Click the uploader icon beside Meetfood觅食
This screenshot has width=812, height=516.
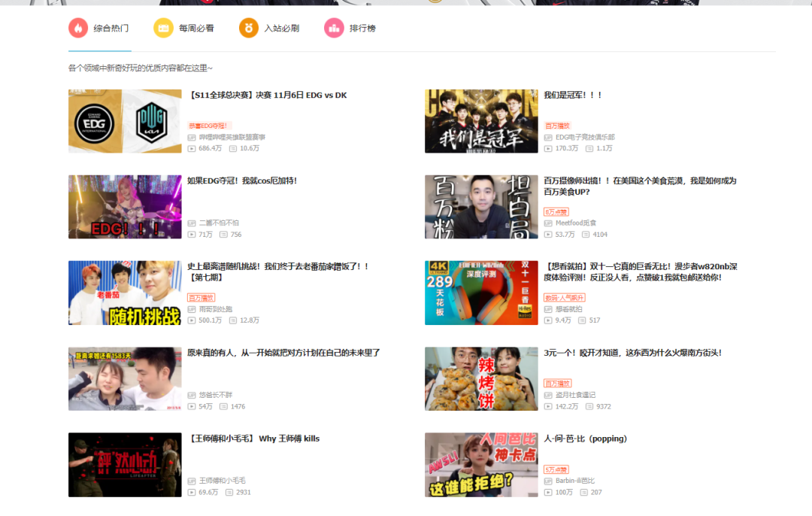[x=548, y=223]
